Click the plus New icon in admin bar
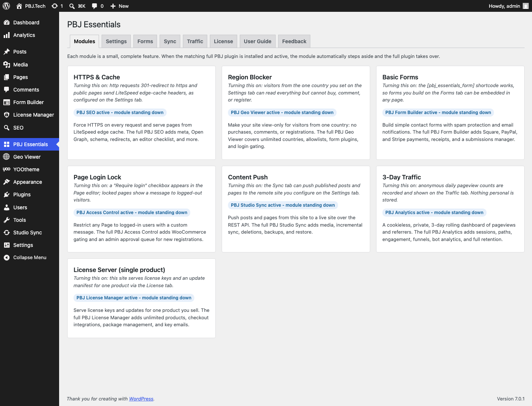The height and width of the screenshot is (406, 532). pyautogui.click(x=113, y=6)
